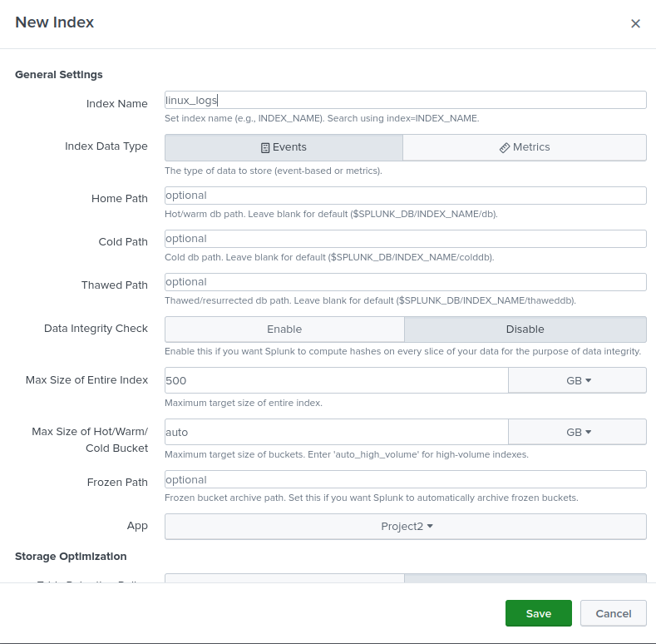Click the App label
Viewport: 656px width, 644px height.
(137, 526)
